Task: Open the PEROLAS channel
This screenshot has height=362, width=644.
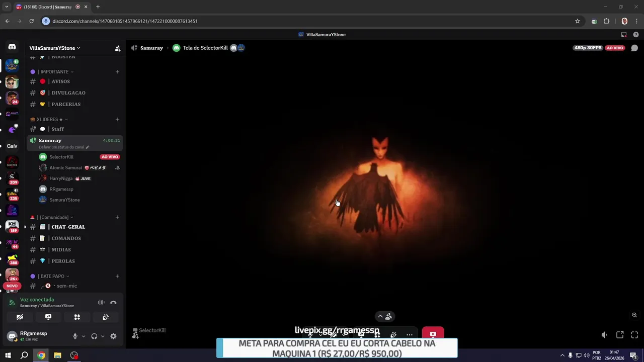Action: coord(74,261)
